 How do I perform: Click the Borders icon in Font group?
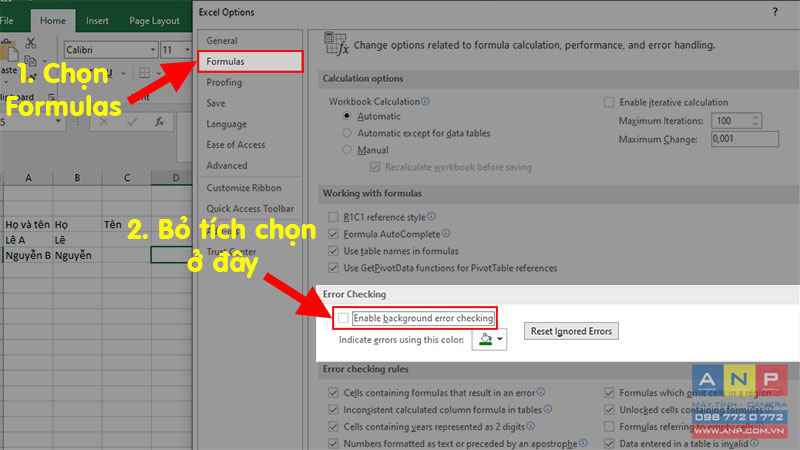(144, 73)
